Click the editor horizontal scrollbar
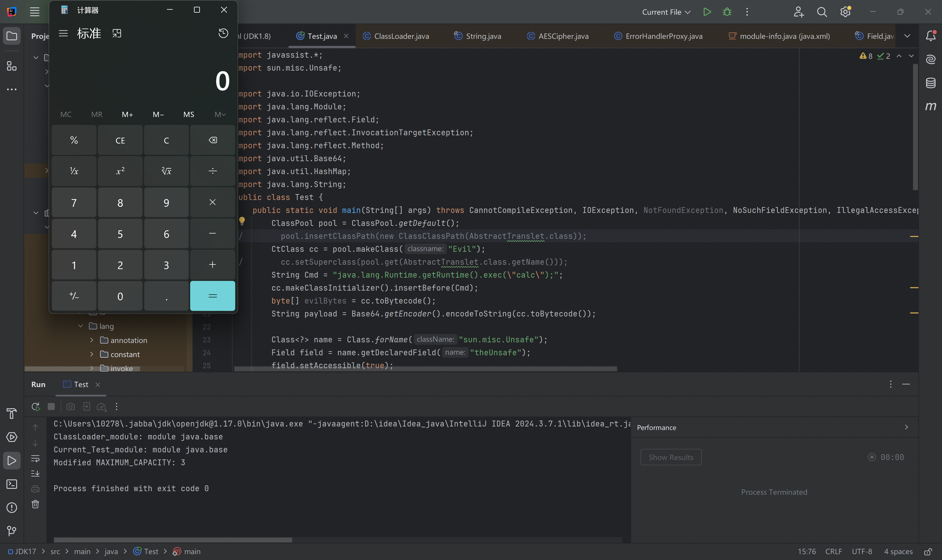This screenshot has height=560, width=942. pyautogui.click(x=425, y=369)
